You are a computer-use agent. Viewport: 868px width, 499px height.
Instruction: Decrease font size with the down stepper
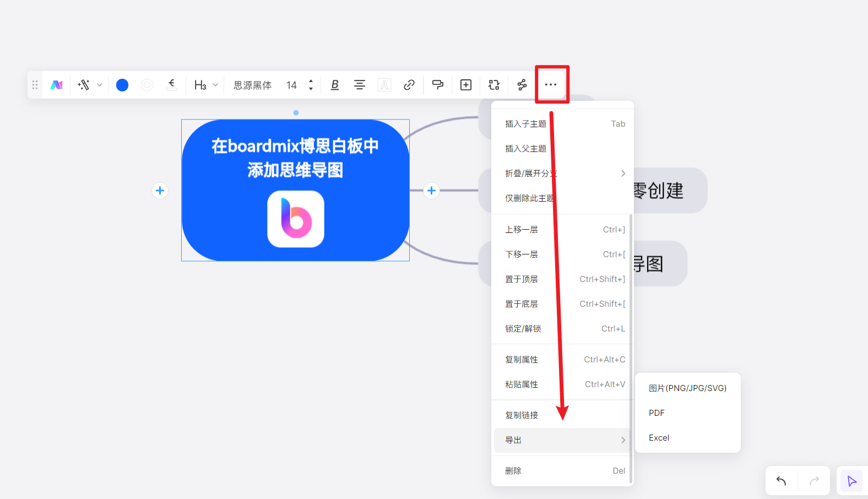[311, 89]
